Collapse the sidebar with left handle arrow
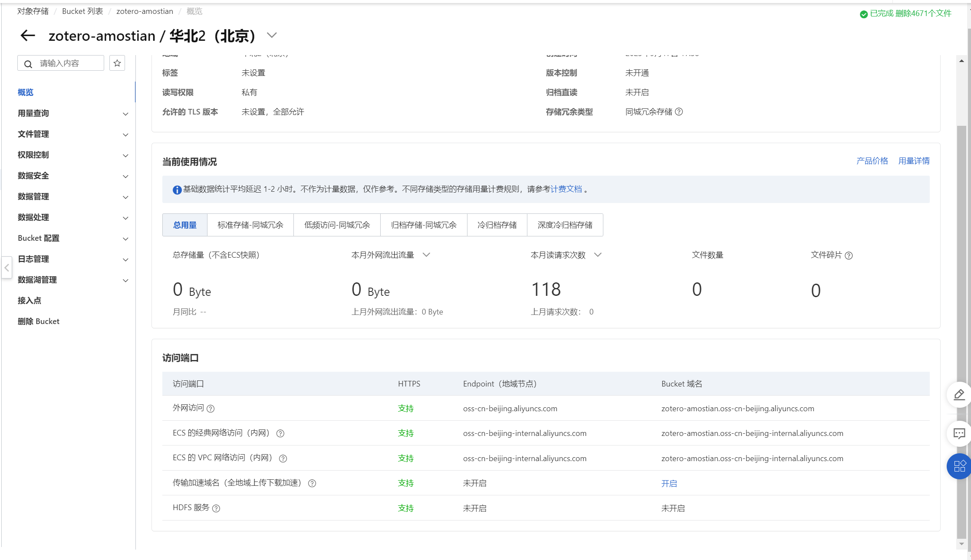 pos(7,268)
